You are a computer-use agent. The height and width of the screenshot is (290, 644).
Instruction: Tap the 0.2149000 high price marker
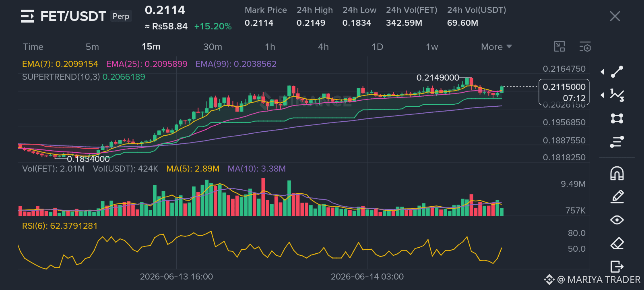(x=438, y=78)
